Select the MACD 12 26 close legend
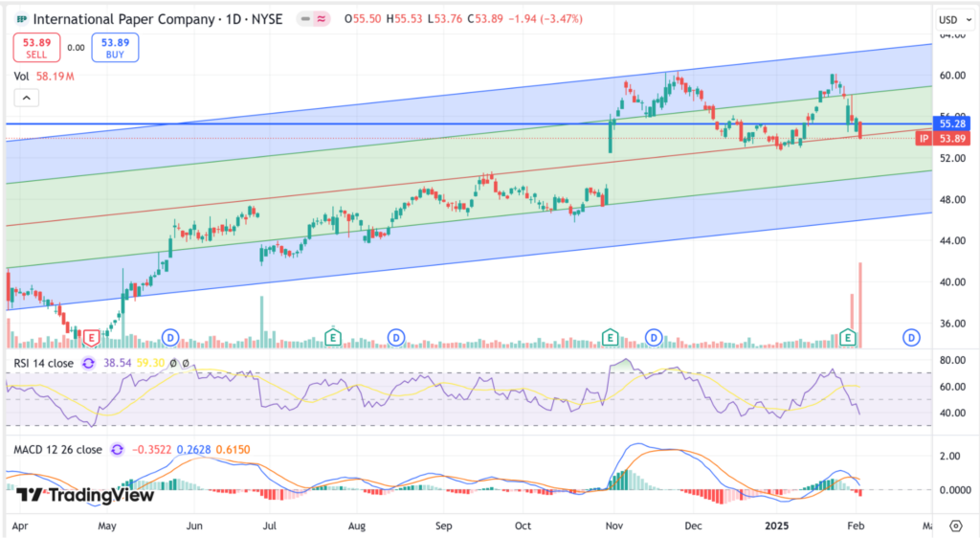This screenshot has width=980, height=538. (x=57, y=450)
